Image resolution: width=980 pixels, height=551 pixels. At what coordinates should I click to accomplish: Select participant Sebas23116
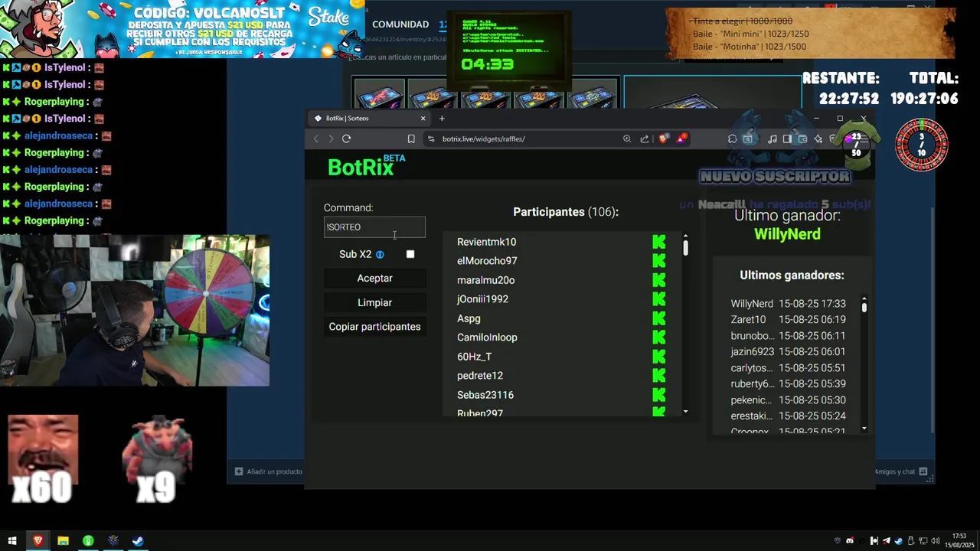[x=485, y=395]
